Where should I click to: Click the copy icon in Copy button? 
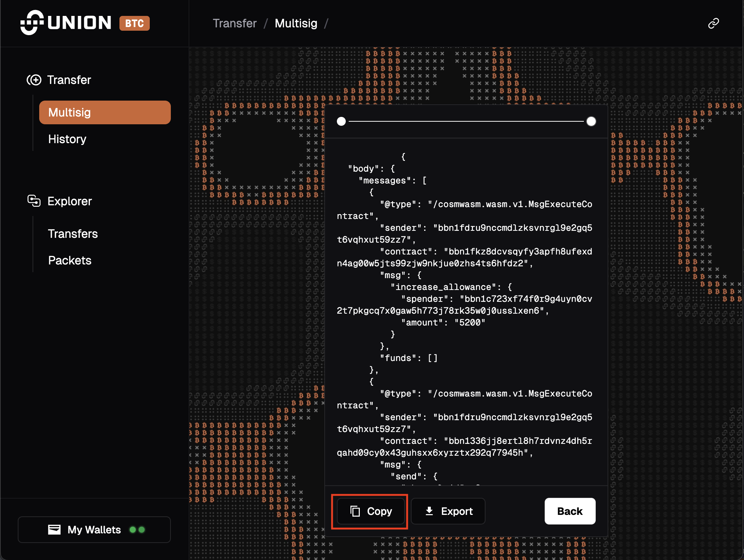pyautogui.click(x=355, y=511)
